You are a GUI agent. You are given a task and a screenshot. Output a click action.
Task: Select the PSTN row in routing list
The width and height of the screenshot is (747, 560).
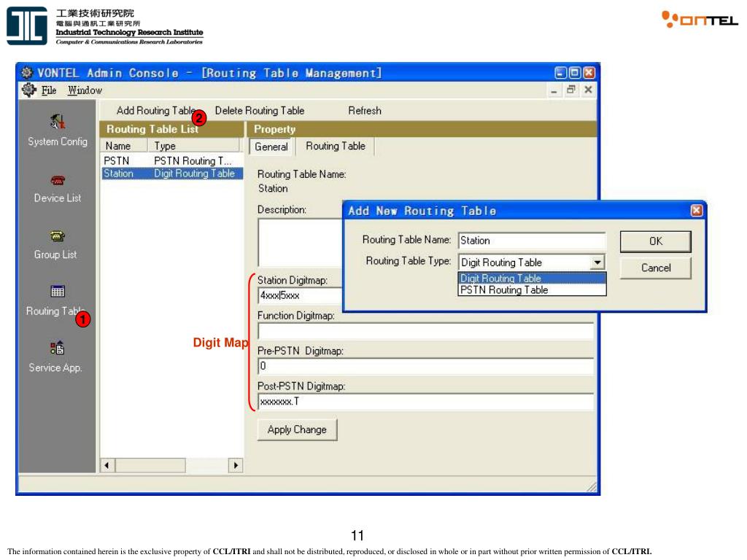172,161
